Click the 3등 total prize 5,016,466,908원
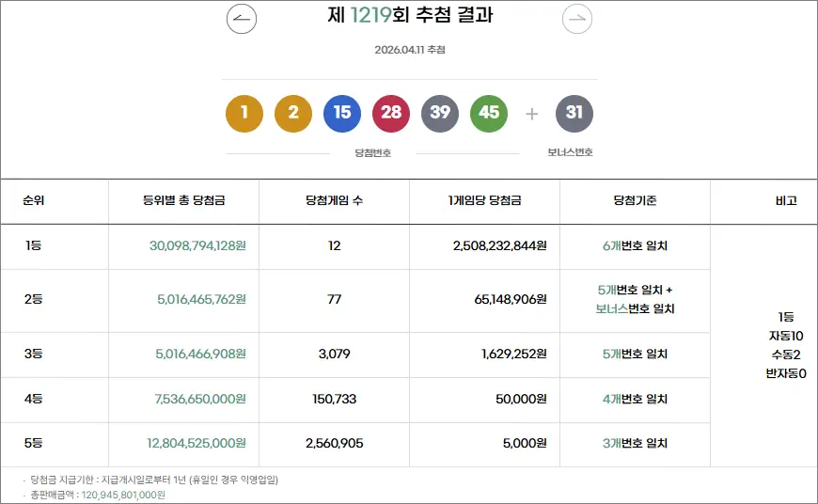The width and height of the screenshot is (818, 504). [x=201, y=354]
